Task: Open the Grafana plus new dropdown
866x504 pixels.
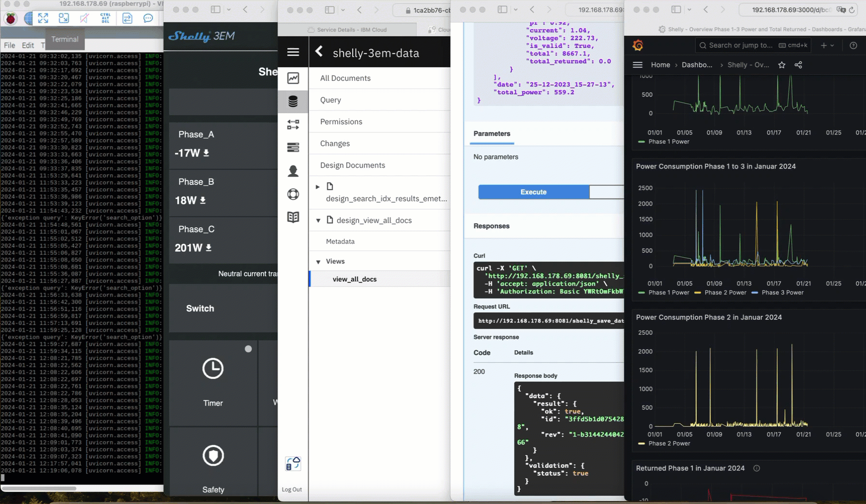Action: coord(828,45)
